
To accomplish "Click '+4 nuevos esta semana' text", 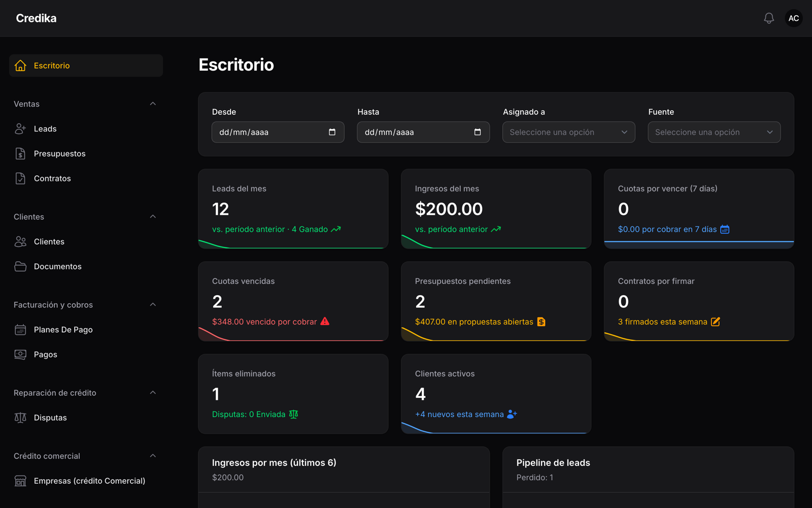I will pos(459,414).
